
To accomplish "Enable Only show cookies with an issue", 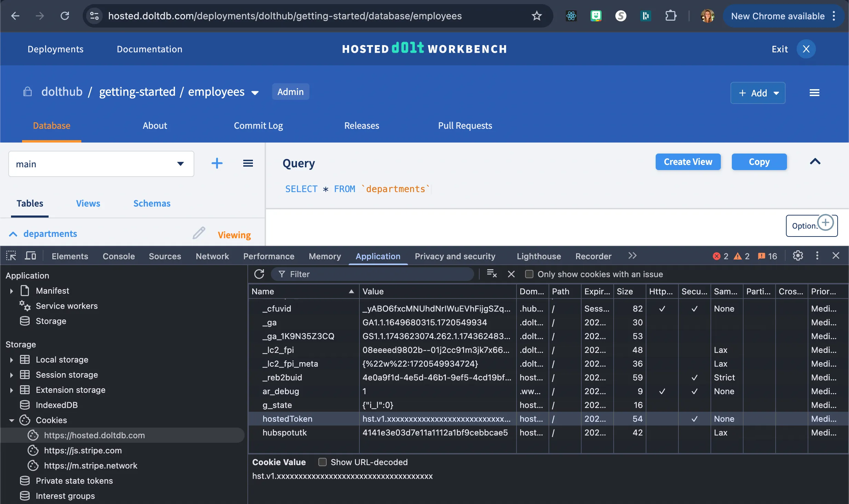I will (x=529, y=274).
